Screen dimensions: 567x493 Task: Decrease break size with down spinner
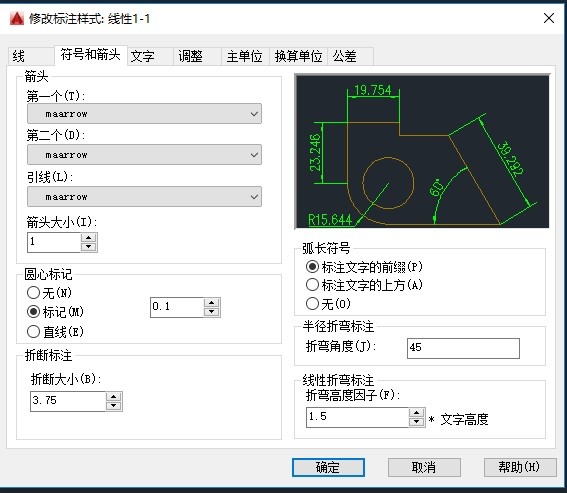[x=114, y=406]
